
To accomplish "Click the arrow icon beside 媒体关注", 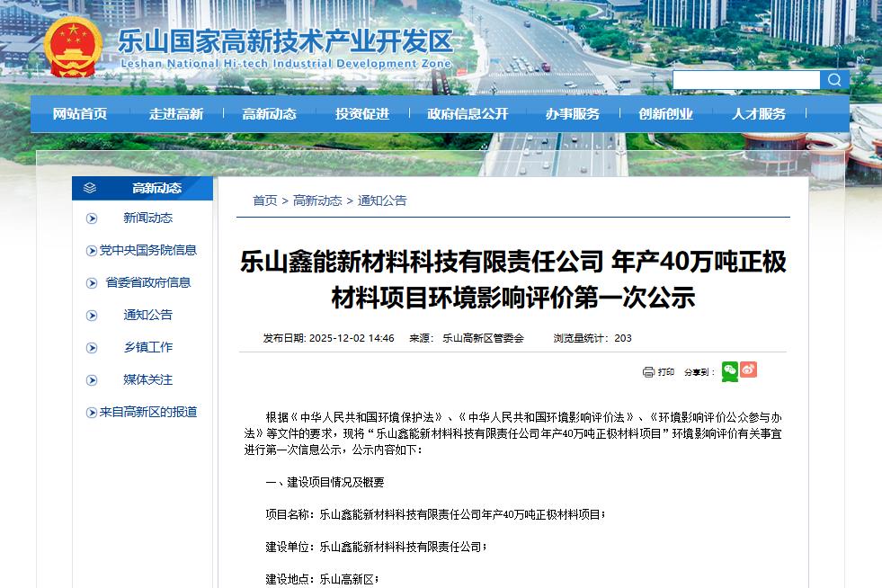I will (x=94, y=379).
